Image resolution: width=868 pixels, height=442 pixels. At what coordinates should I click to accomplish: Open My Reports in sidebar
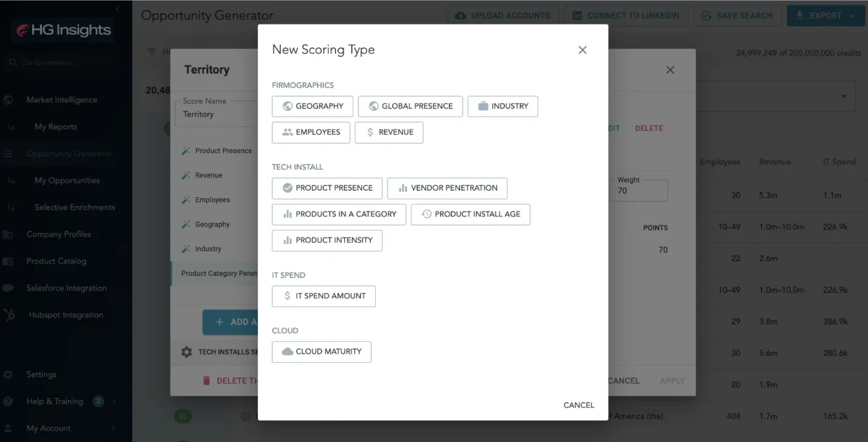coord(55,127)
